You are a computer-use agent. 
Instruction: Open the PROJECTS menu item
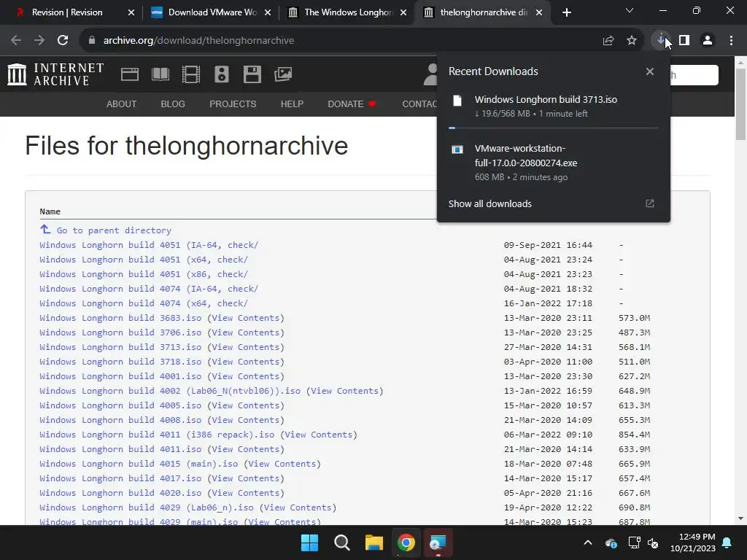click(x=233, y=104)
